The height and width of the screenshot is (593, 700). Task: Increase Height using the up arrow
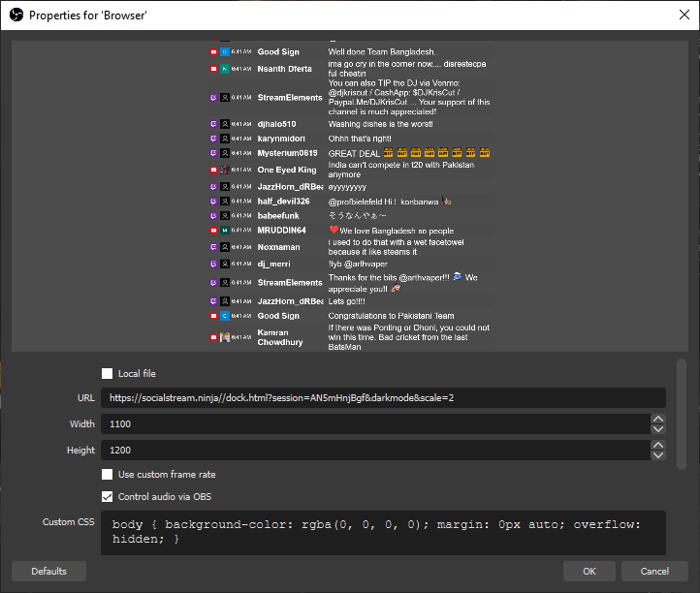tap(658, 445)
